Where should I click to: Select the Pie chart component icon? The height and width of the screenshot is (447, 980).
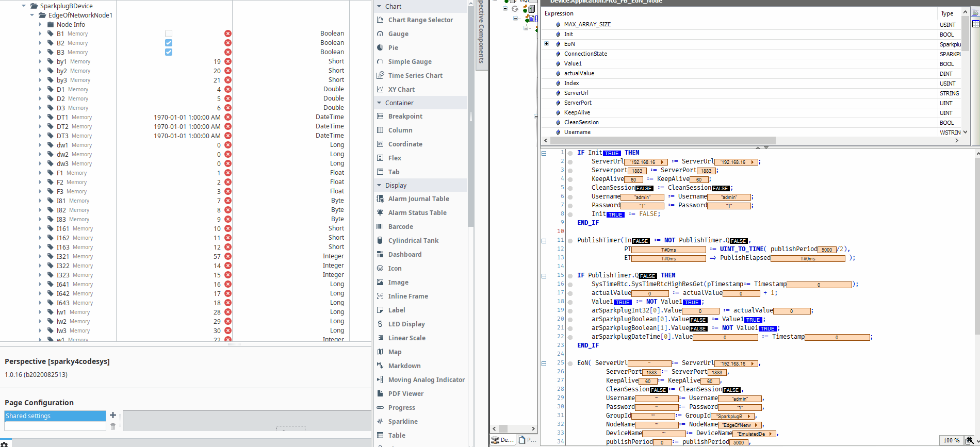[x=380, y=47]
